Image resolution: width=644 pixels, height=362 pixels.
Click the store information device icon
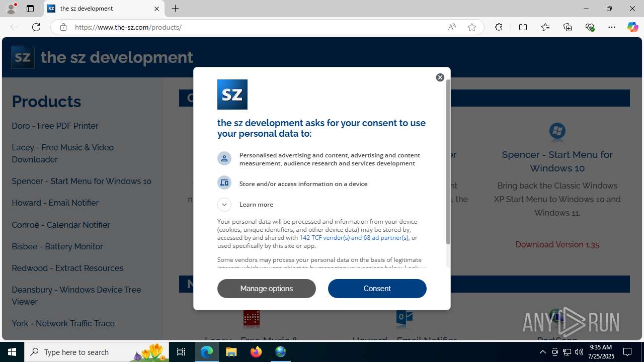coord(224,183)
